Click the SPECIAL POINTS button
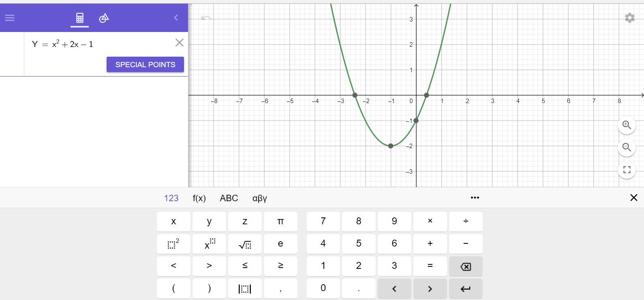 pyautogui.click(x=145, y=64)
